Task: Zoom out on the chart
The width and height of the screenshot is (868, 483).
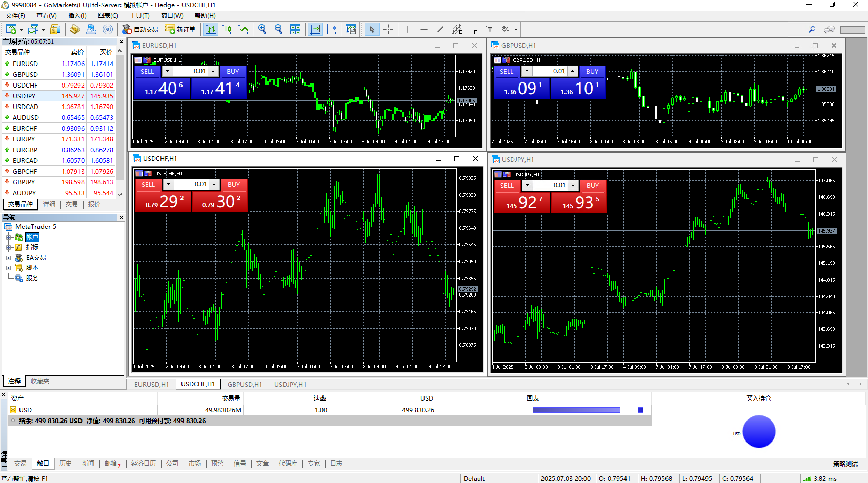Action: [x=279, y=29]
